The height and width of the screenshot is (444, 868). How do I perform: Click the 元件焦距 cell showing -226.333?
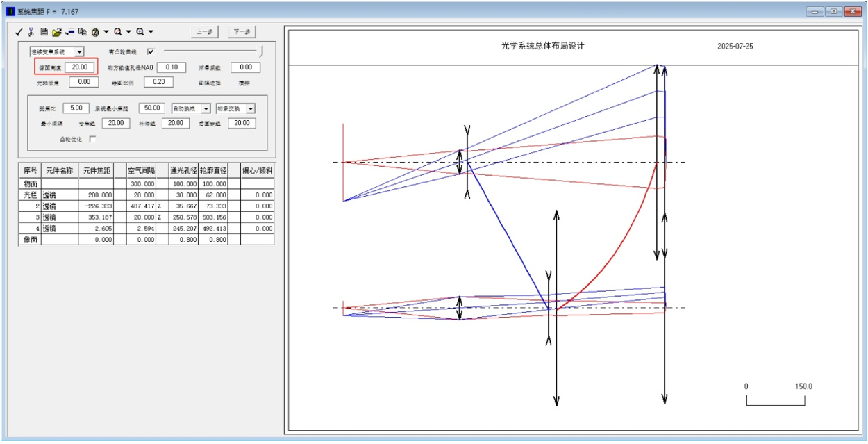click(96, 206)
